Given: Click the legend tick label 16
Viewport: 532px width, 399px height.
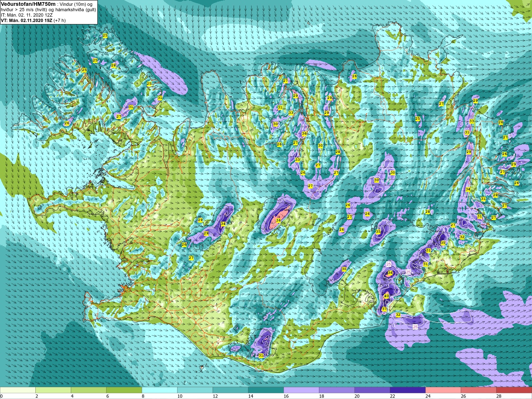Looking at the screenshot, I should click(286, 396).
